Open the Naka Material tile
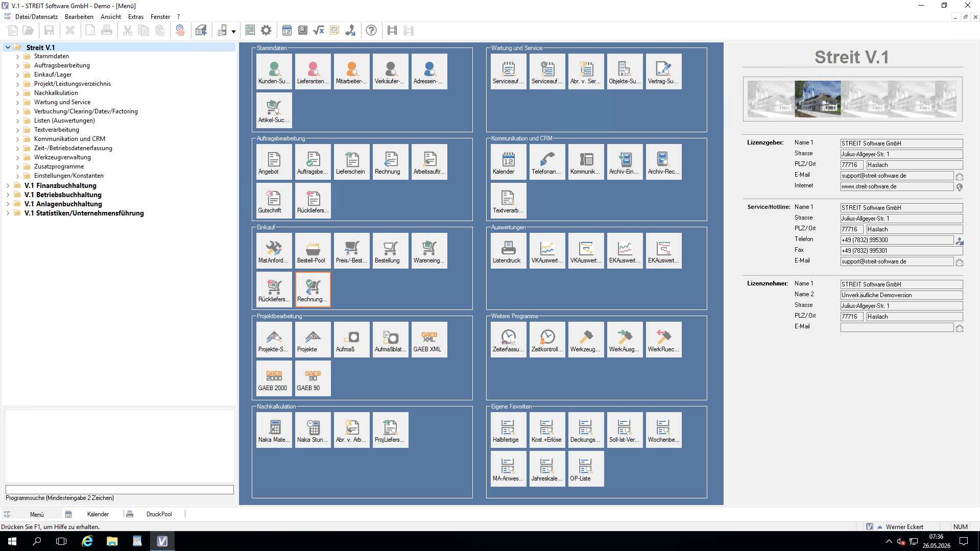This screenshot has width=980, height=551. [x=274, y=430]
